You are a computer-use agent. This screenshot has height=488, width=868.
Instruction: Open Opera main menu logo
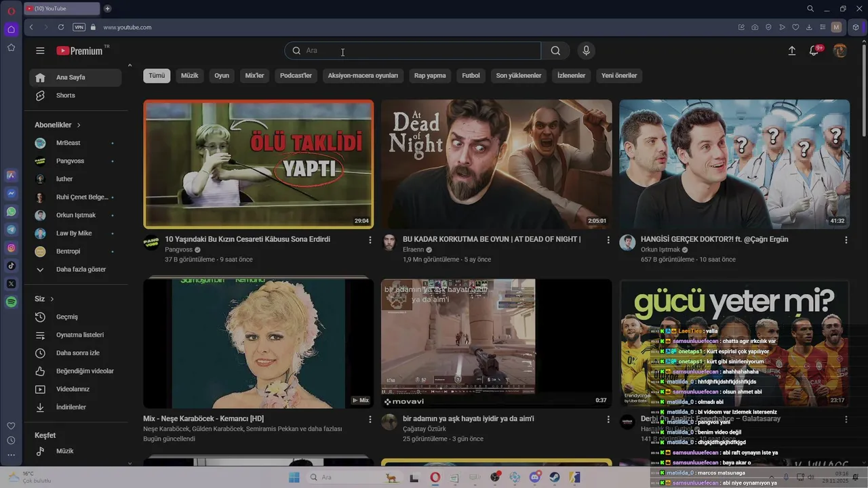pos(11,11)
